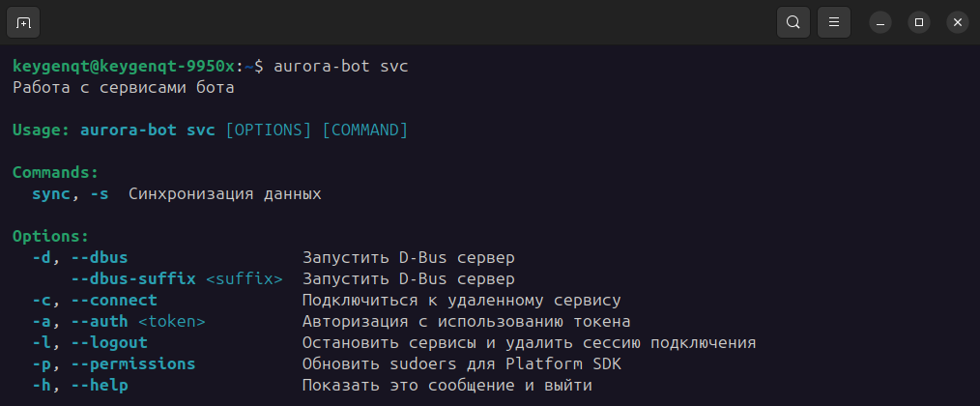
Task: Click the 'Options:' heading
Action: point(50,237)
